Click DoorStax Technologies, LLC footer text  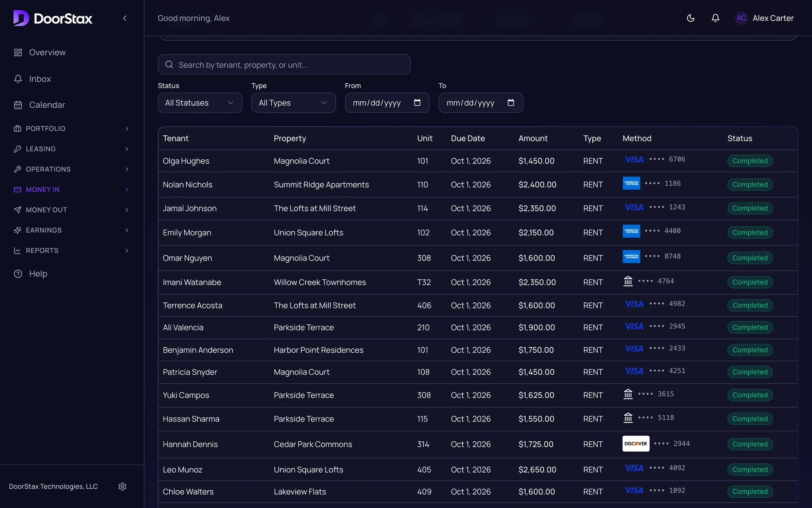(x=53, y=486)
